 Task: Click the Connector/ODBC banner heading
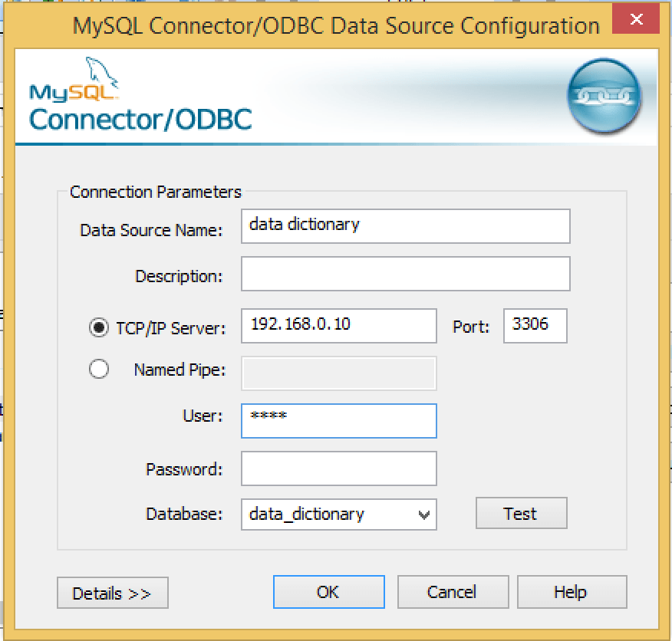[x=140, y=119]
